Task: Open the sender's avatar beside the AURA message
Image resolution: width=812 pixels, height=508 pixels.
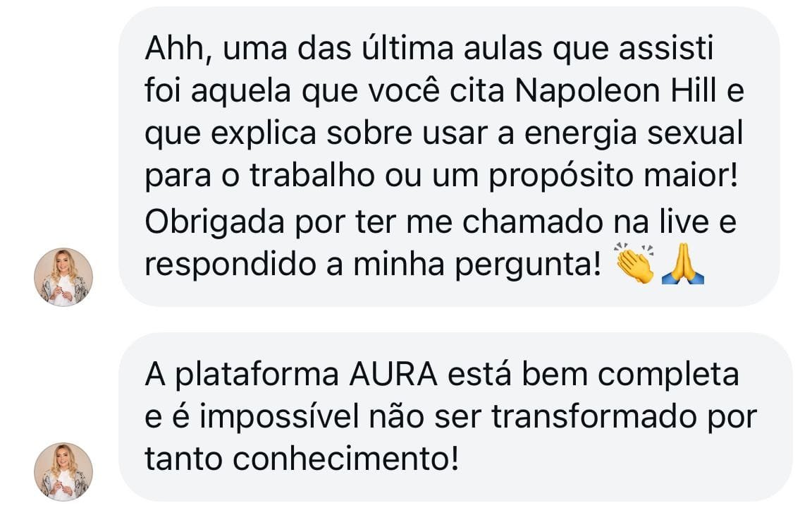Action: pos(63,472)
